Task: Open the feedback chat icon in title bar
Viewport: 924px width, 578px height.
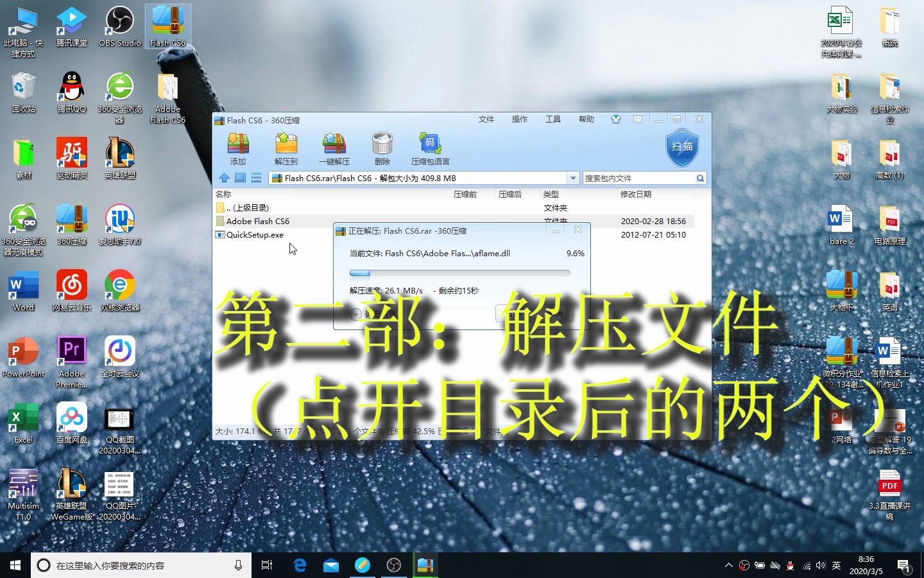Action: (637, 119)
